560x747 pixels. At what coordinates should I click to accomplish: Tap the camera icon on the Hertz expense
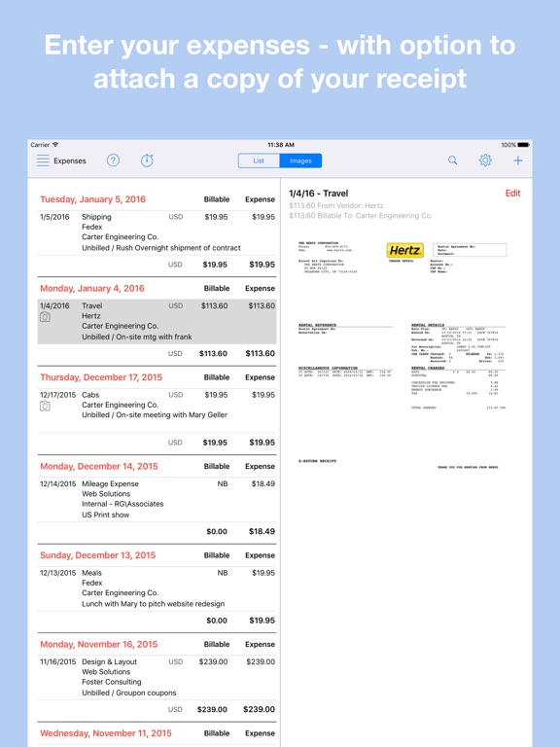pos(45,317)
